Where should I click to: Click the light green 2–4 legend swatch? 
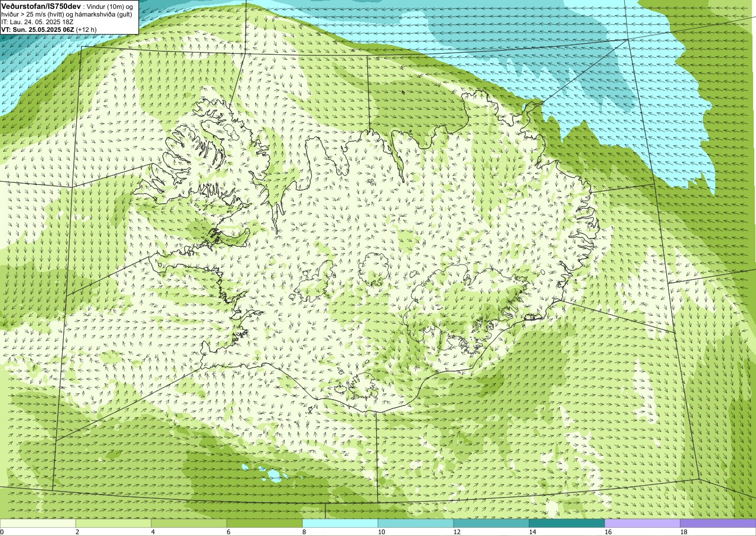pos(113,523)
